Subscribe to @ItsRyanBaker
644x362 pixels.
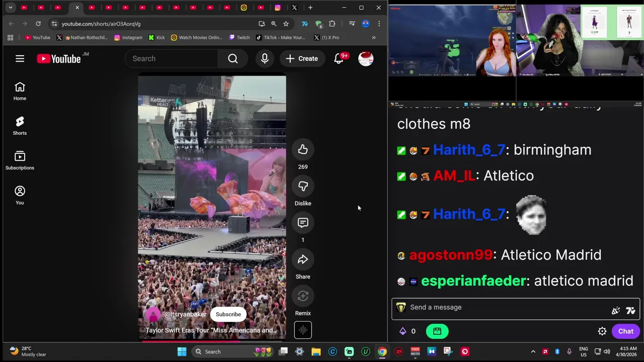tap(228, 314)
